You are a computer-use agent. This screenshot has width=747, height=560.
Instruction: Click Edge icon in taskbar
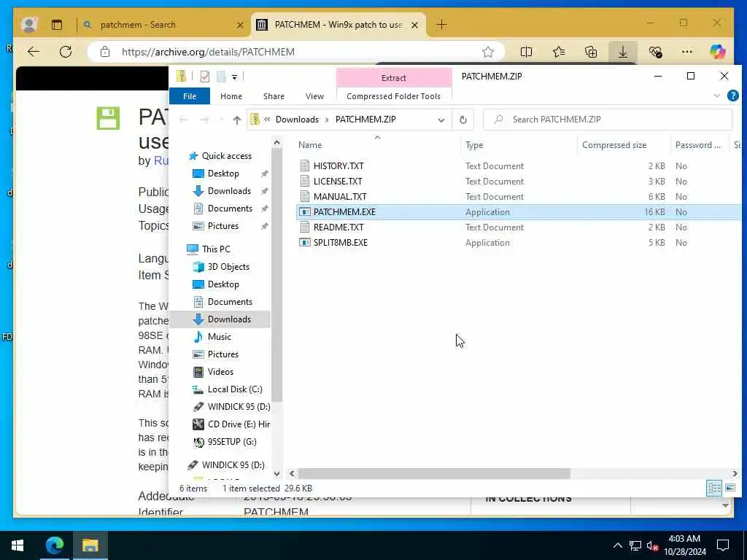[54, 545]
